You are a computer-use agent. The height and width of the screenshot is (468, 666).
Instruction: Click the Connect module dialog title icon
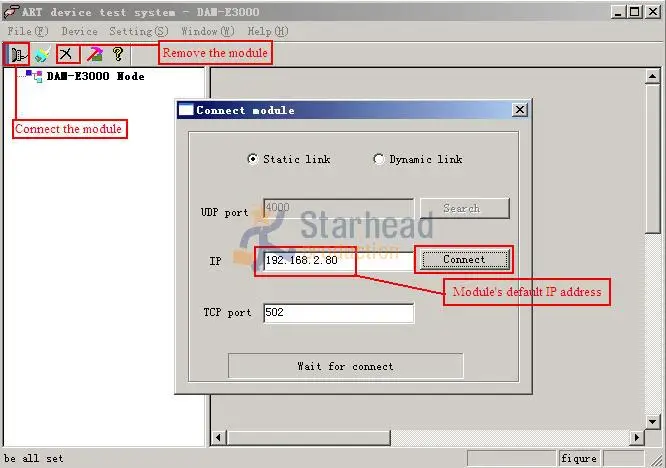click(x=186, y=110)
